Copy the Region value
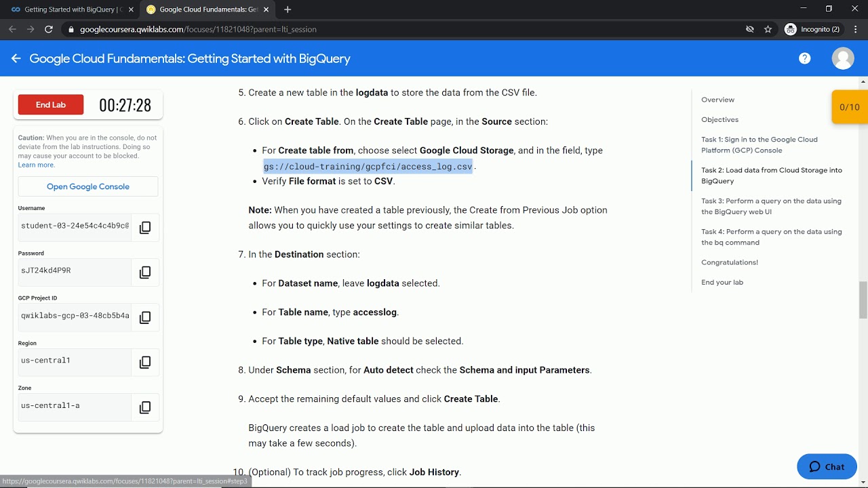Viewport: 868px width, 488px height. [145, 363]
